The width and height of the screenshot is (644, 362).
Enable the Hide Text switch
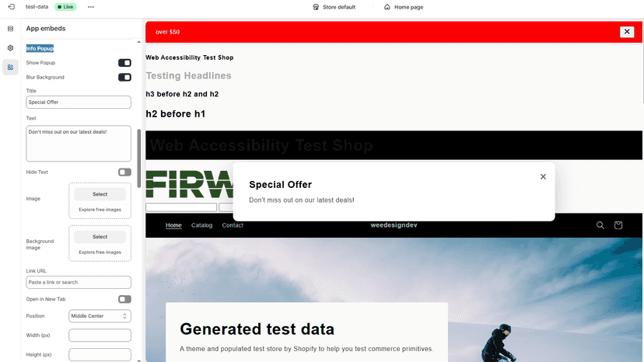coord(124,172)
